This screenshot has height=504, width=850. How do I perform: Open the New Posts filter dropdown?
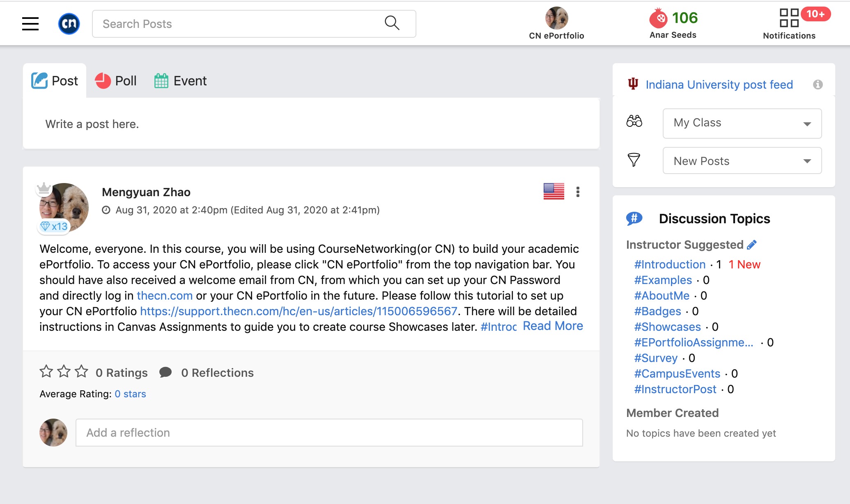click(742, 161)
